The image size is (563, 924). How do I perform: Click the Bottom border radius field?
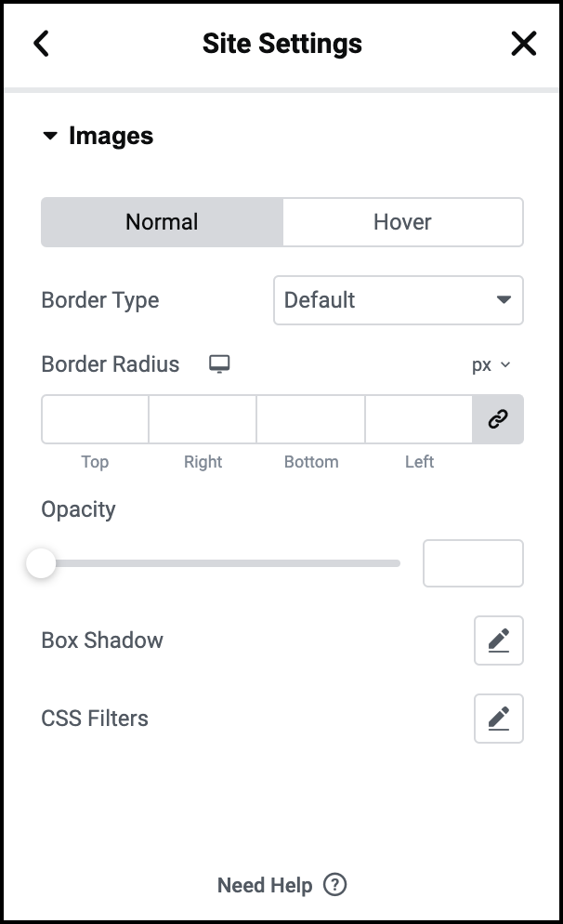coord(311,419)
